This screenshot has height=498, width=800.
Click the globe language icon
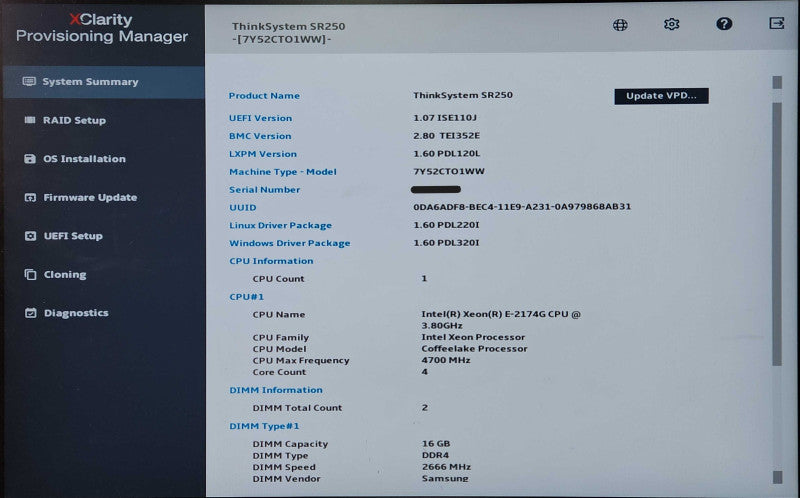pos(620,24)
